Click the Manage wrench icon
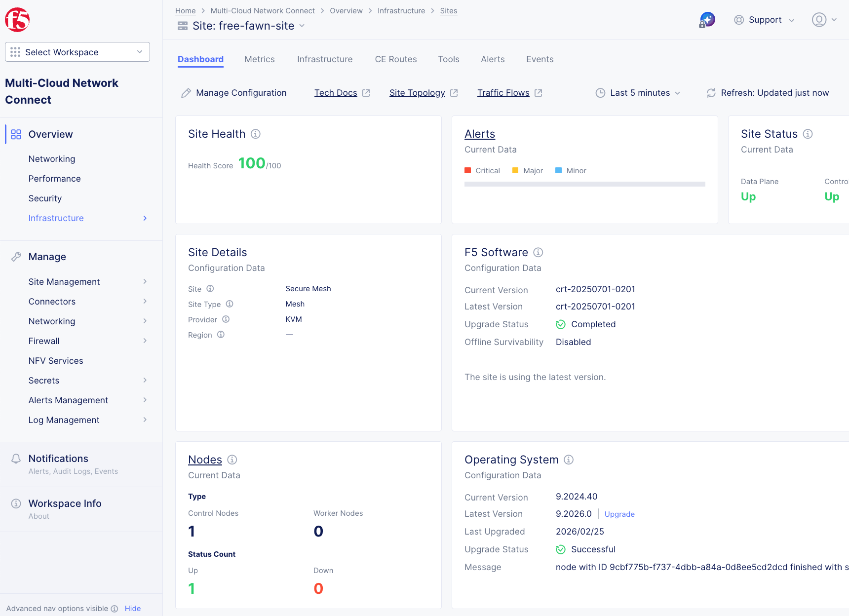Screen dimensions: 849x616 16,257
